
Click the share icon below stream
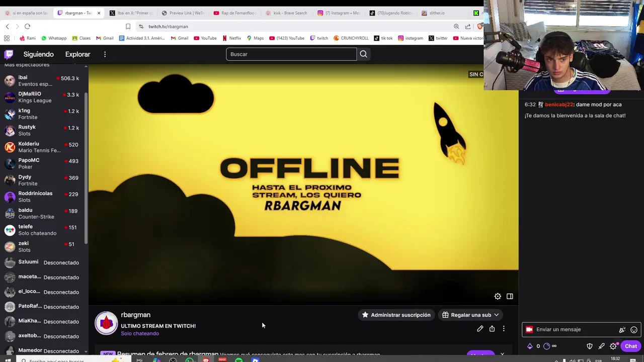point(492,329)
